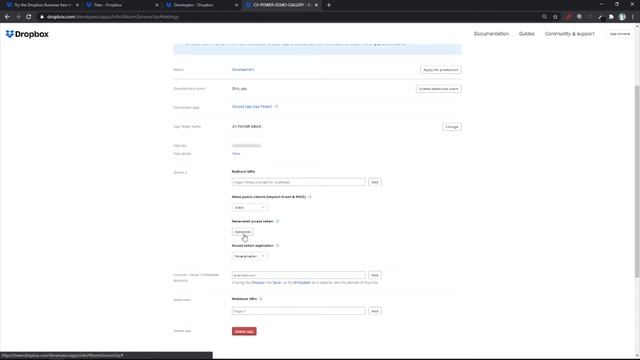640x360 pixels.
Task: Close the 'Try the Dropbox Business' tab
Action: [77, 5]
